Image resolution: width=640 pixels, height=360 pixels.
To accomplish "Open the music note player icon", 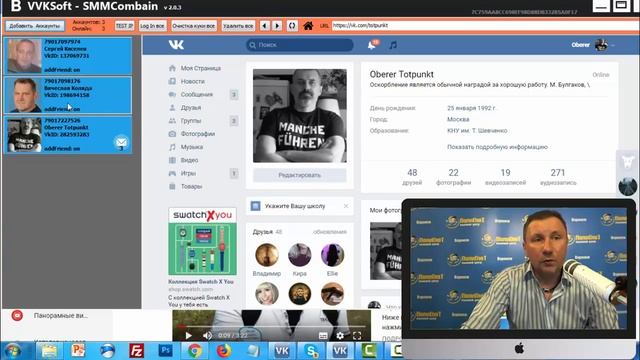I will click(393, 45).
